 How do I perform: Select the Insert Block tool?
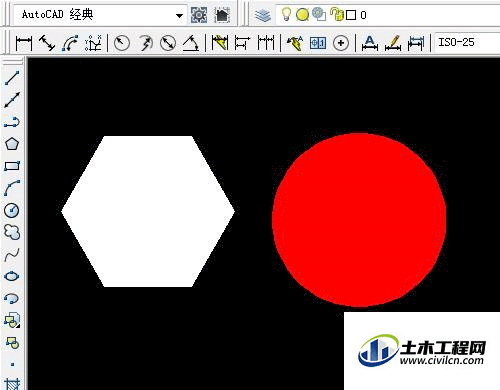pyautogui.click(x=12, y=320)
